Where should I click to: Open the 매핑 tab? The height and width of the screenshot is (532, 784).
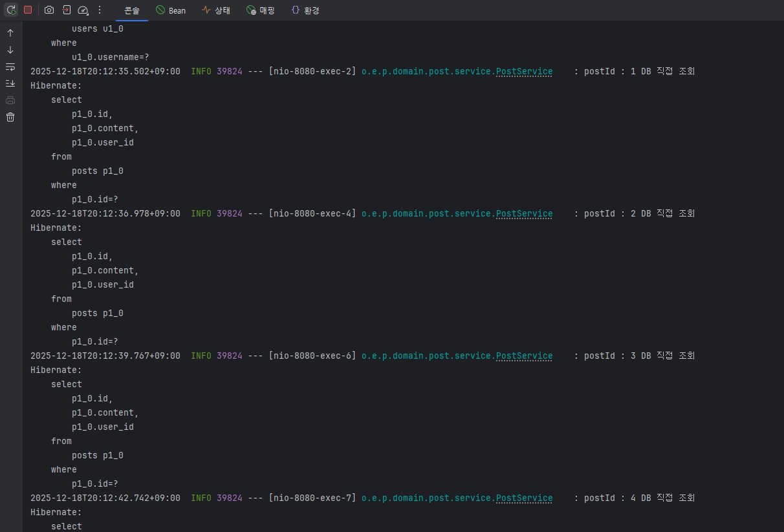coord(261,10)
